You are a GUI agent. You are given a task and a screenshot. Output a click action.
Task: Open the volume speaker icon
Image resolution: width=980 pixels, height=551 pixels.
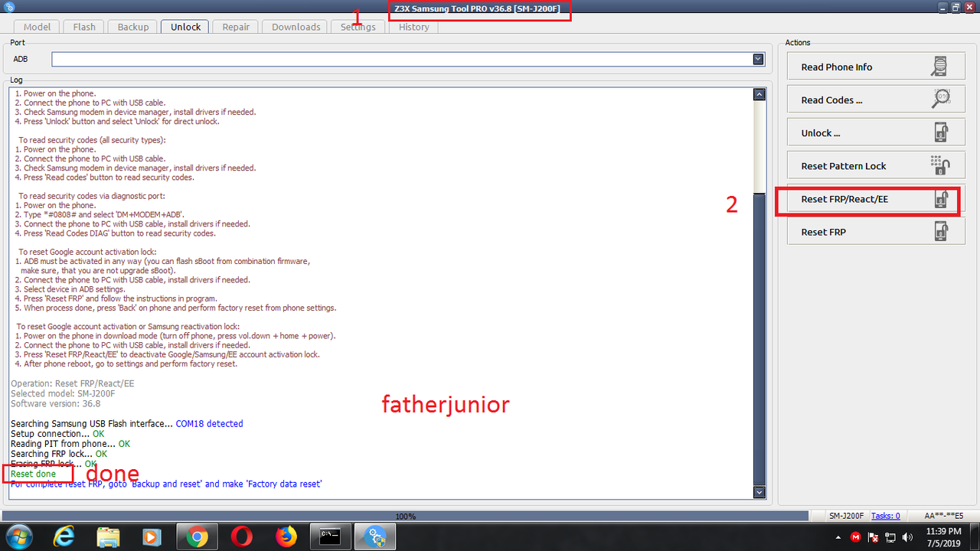point(906,537)
